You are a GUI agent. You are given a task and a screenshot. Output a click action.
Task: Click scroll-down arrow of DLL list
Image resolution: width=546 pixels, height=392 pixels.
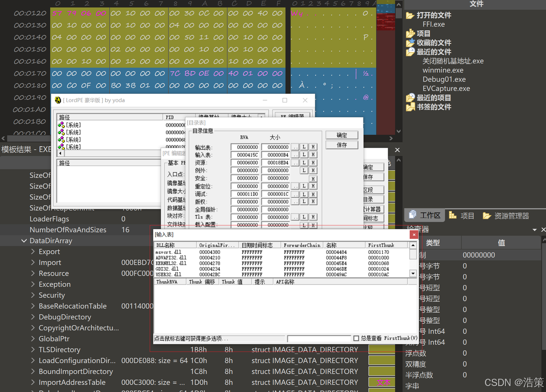[x=413, y=273]
